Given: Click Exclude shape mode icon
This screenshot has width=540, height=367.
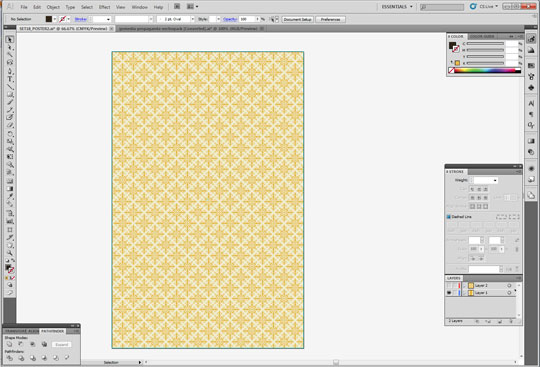Looking at the screenshot, I should coord(44,344).
